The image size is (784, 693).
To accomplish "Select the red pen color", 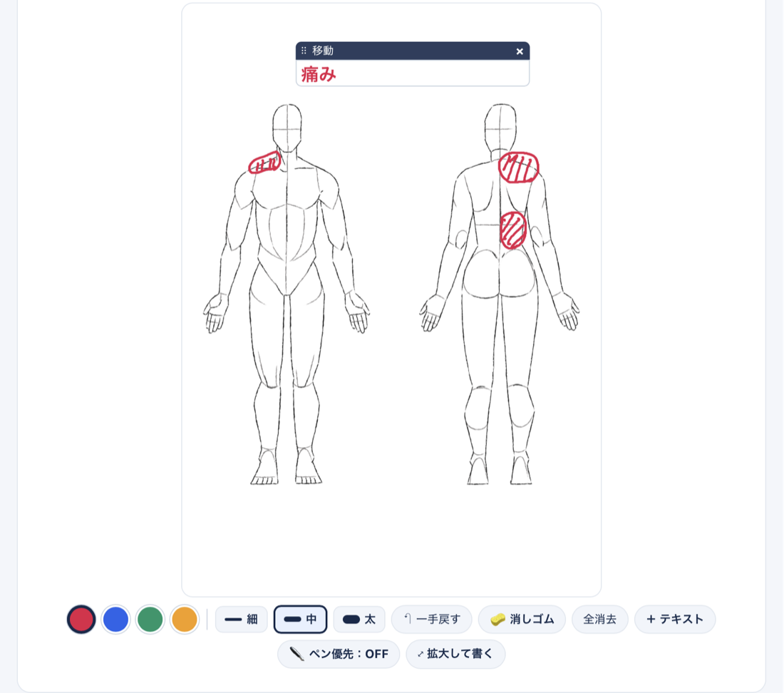I will click(81, 619).
